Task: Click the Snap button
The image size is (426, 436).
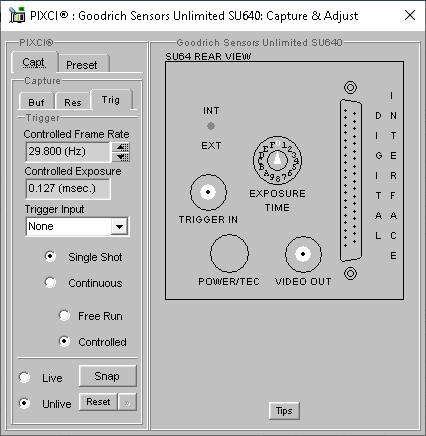Action: (107, 376)
